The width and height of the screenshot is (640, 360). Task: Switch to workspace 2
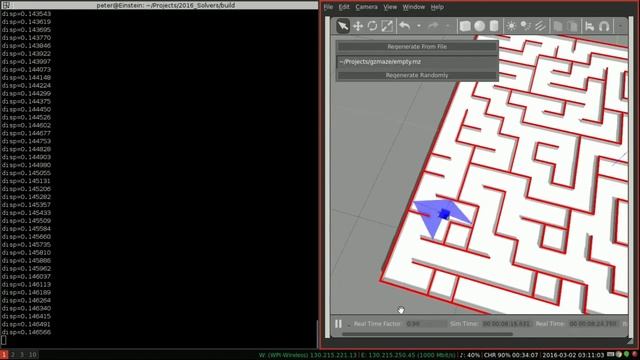13,355
